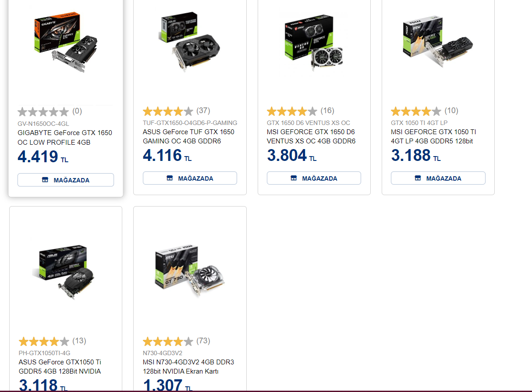Image resolution: width=532 pixels, height=392 pixels.
Task: Click MAĞAZADA button under MSI GTX 1650 Ventus
Action: (314, 178)
